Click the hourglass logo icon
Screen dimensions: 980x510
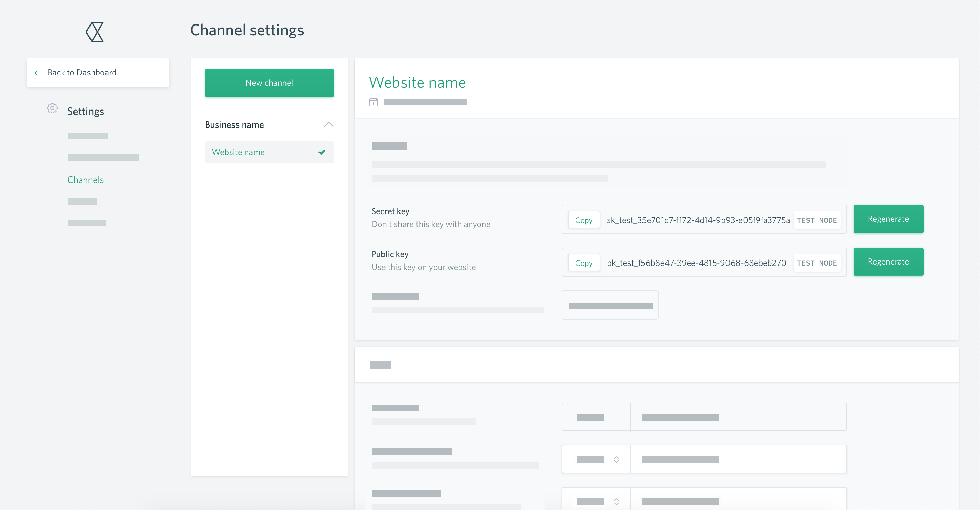click(95, 32)
